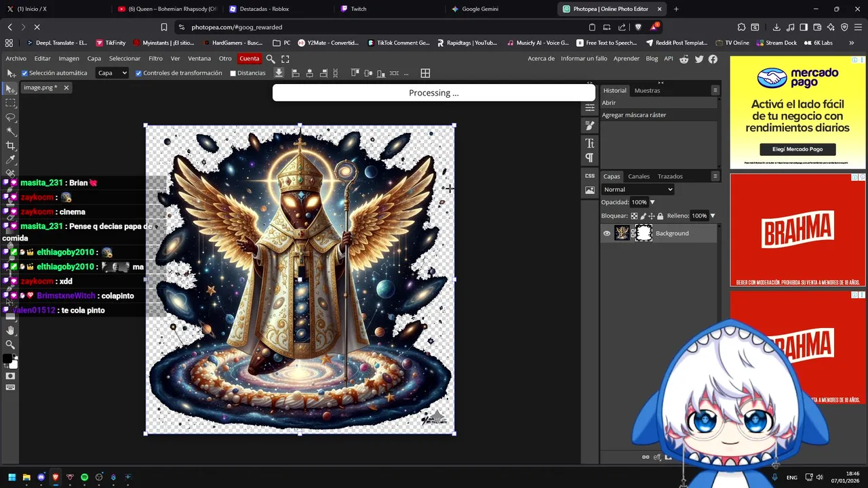Expand the Opacidad slider arrow

pyautogui.click(x=652, y=203)
